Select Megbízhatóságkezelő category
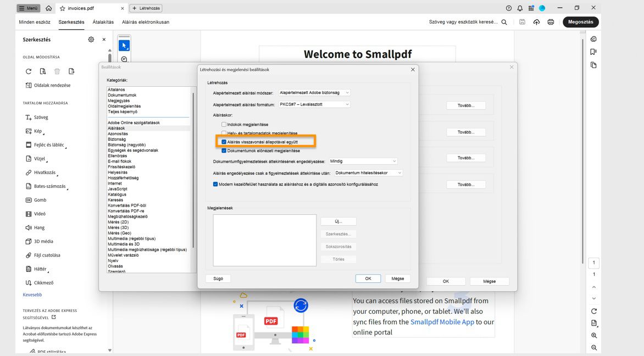The height and width of the screenshot is (356, 644). (x=127, y=216)
